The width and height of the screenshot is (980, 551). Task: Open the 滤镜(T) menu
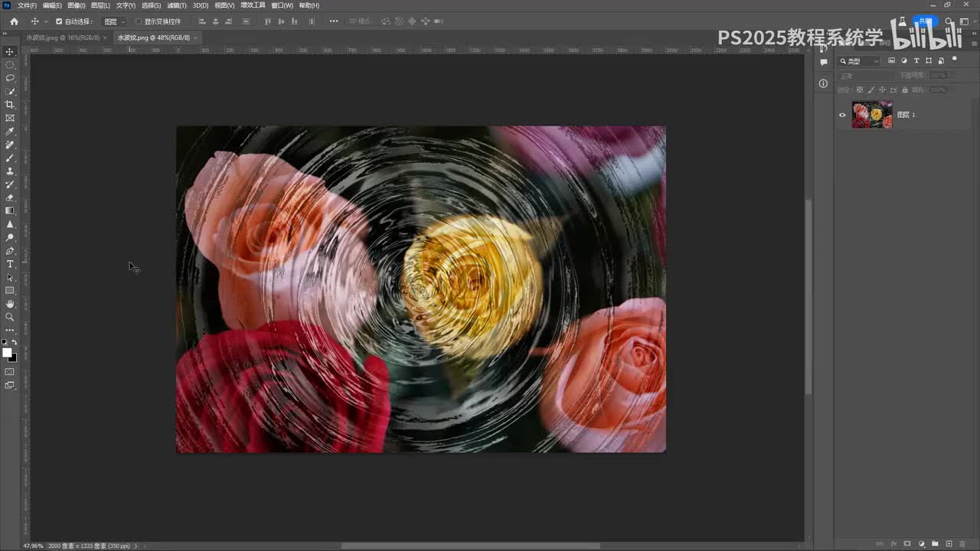pos(177,5)
